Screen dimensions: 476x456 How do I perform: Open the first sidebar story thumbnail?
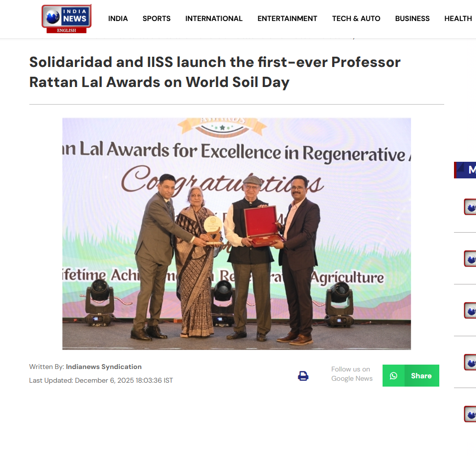(x=470, y=207)
